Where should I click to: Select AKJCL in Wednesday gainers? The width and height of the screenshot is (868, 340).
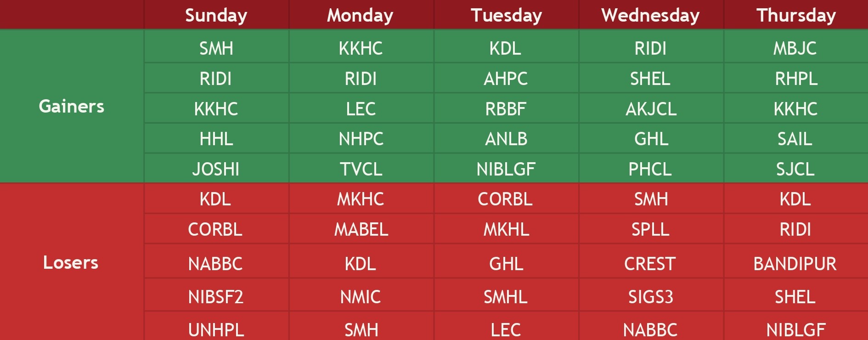(x=651, y=109)
